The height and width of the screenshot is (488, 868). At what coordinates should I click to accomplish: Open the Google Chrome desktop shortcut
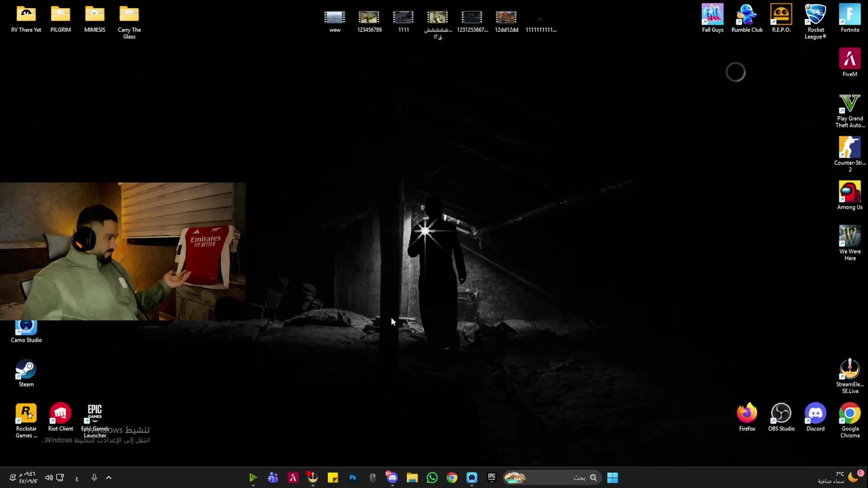[x=850, y=421]
